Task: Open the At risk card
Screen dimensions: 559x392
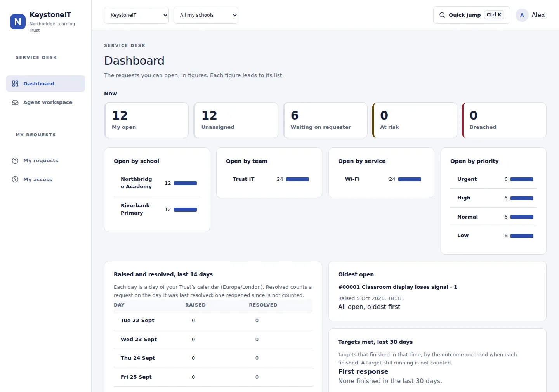Action: pos(415,120)
